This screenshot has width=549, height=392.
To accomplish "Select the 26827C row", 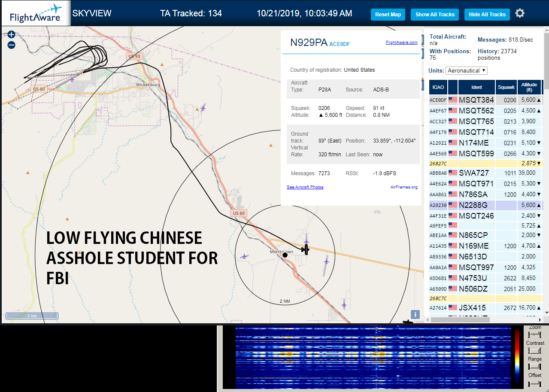I will 485,163.
